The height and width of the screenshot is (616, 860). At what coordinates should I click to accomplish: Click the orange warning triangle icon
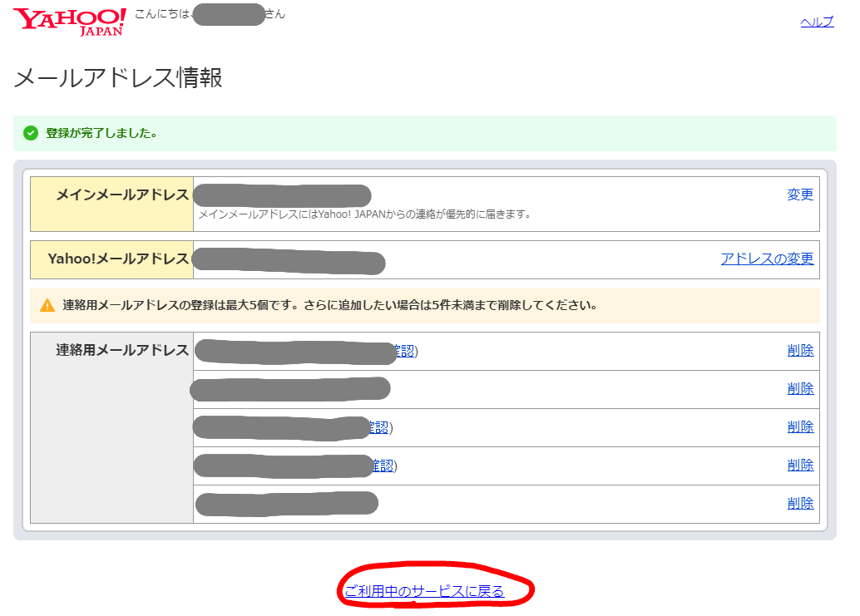coord(47,305)
